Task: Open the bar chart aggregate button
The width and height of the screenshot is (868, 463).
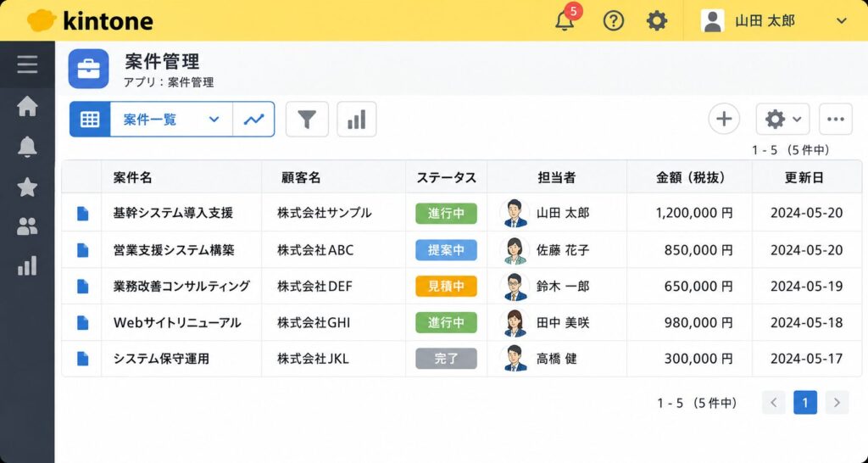Action: [x=357, y=119]
